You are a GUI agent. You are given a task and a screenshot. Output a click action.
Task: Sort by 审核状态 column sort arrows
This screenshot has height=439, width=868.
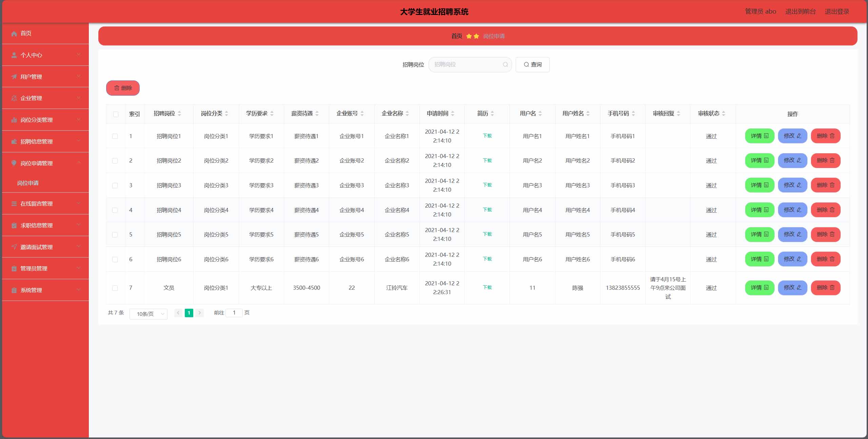click(x=724, y=114)
